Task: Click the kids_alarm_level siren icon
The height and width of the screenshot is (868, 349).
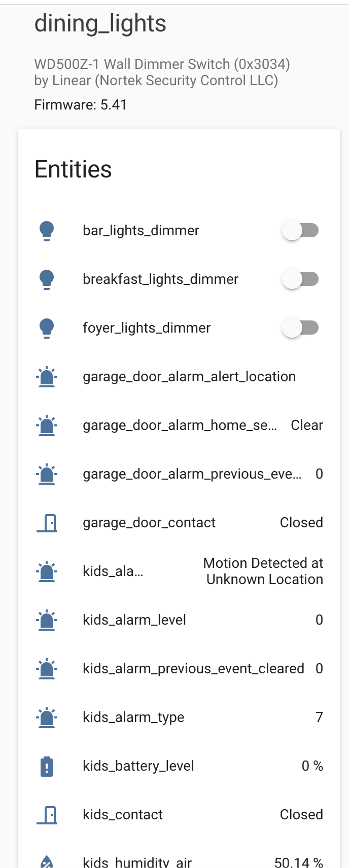Action: [x=47, y=620]
